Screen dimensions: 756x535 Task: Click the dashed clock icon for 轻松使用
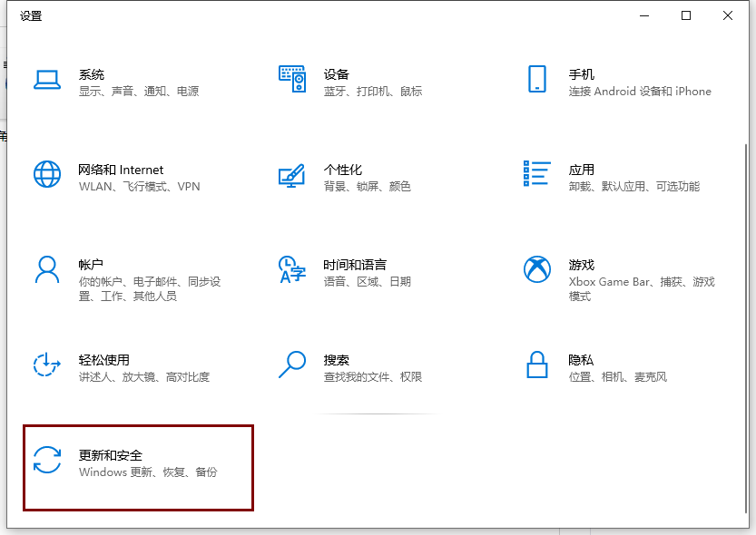tap(46, 365)
